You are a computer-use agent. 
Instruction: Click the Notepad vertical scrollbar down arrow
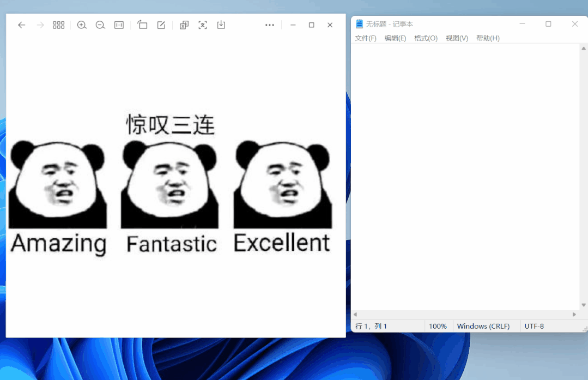pyautogui.click(x=583, y=305)
